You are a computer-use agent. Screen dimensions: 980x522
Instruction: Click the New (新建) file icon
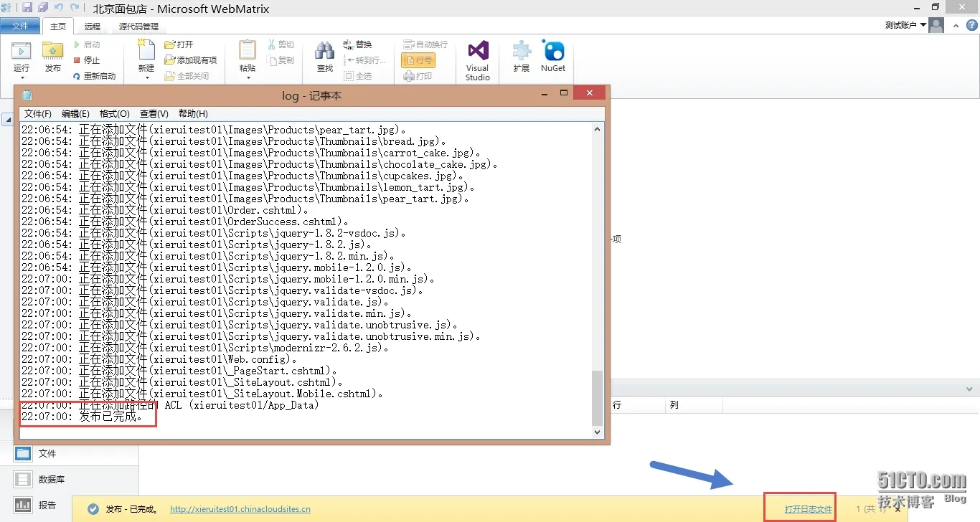[146, 50]
